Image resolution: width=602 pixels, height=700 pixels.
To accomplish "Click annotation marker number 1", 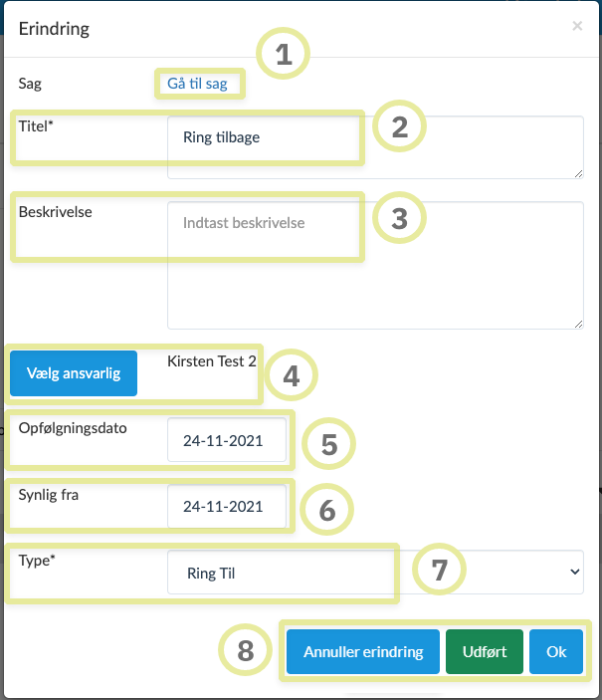I will click(x=284, y=55).
